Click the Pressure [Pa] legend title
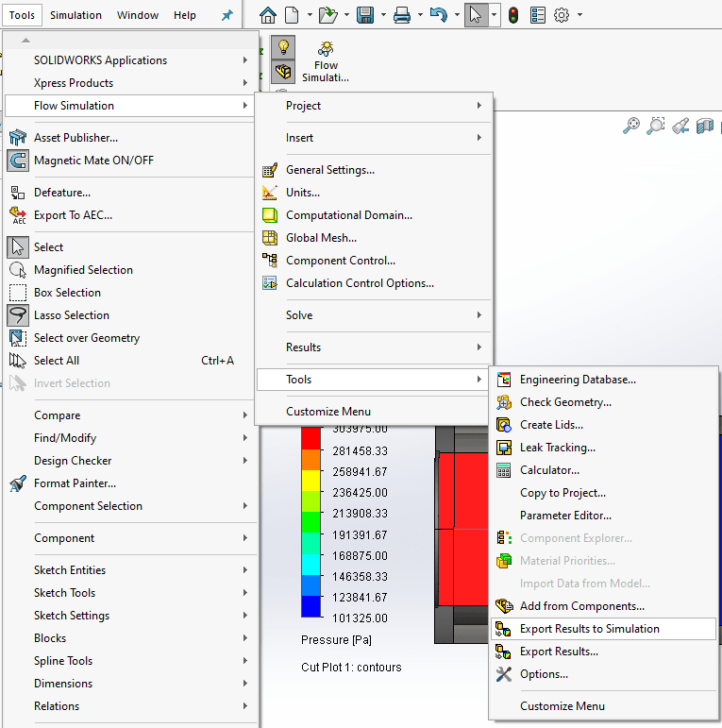Screen dimensions: 722x728 tap(336, 640)
